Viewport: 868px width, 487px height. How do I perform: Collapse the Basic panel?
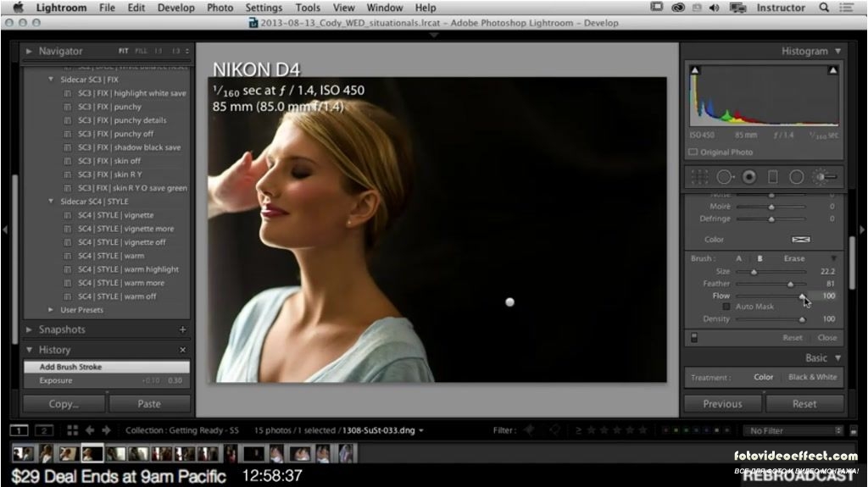click(x=838, y=358)
